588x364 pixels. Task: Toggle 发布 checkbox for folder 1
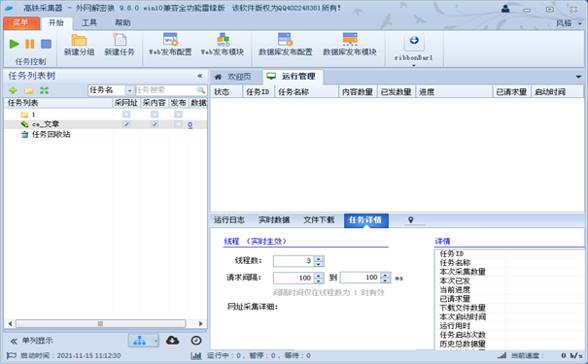point(178,115)
